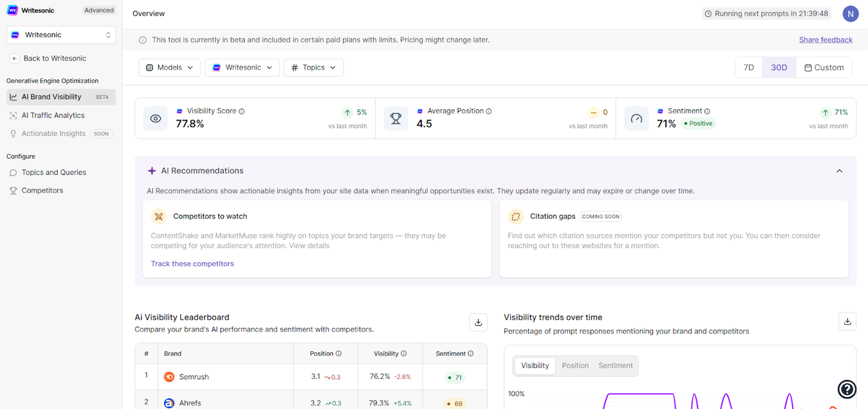Select the 7D time range
This screenshot has width=868, height=409.
[x=749, y=67]
